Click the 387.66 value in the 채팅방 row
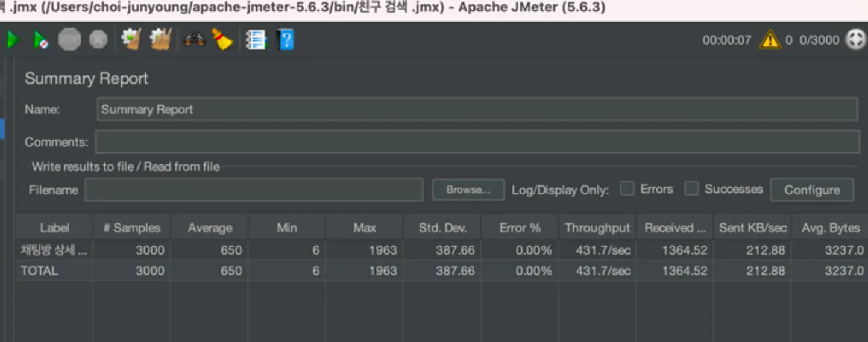 tap(455, 250)
